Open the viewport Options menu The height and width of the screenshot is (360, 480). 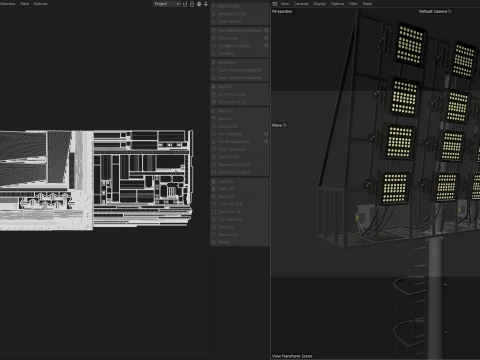(x=337, y=4)
